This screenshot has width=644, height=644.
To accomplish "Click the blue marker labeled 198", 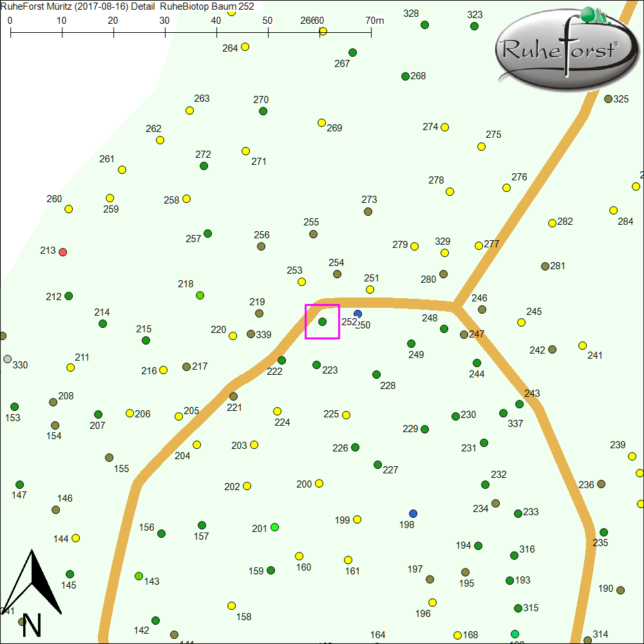I will (x=413, y=513).
